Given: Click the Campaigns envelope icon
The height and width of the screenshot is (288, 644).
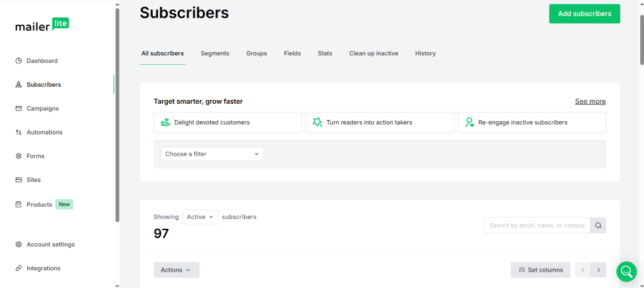Looking at the screenshot, I should [x=19, y=108].
